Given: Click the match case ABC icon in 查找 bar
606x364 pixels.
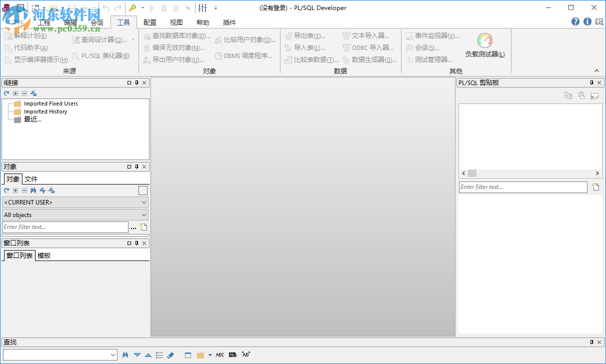Looking at the screenshot, I should (x=220, y=354).
